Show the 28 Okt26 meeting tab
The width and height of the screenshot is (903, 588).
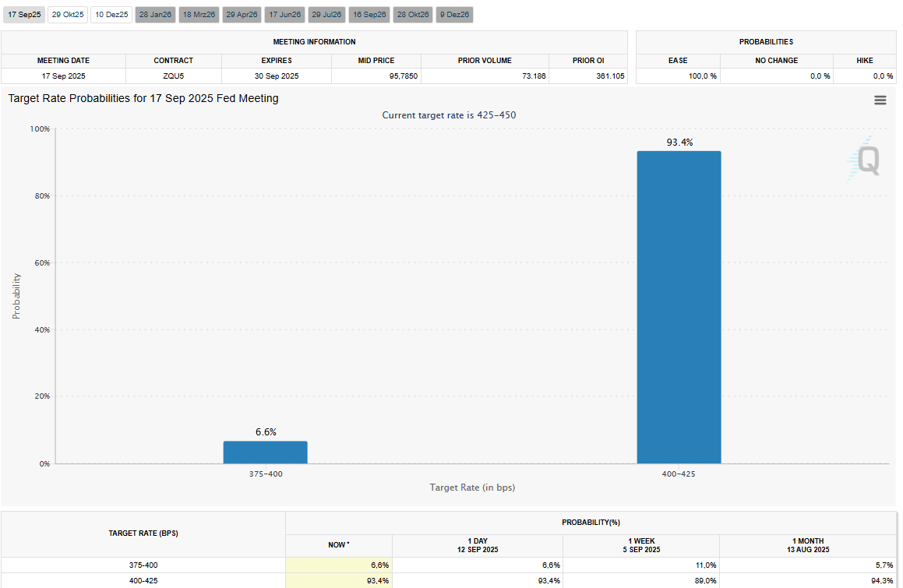pyautogui.click(x=413, y=15)
